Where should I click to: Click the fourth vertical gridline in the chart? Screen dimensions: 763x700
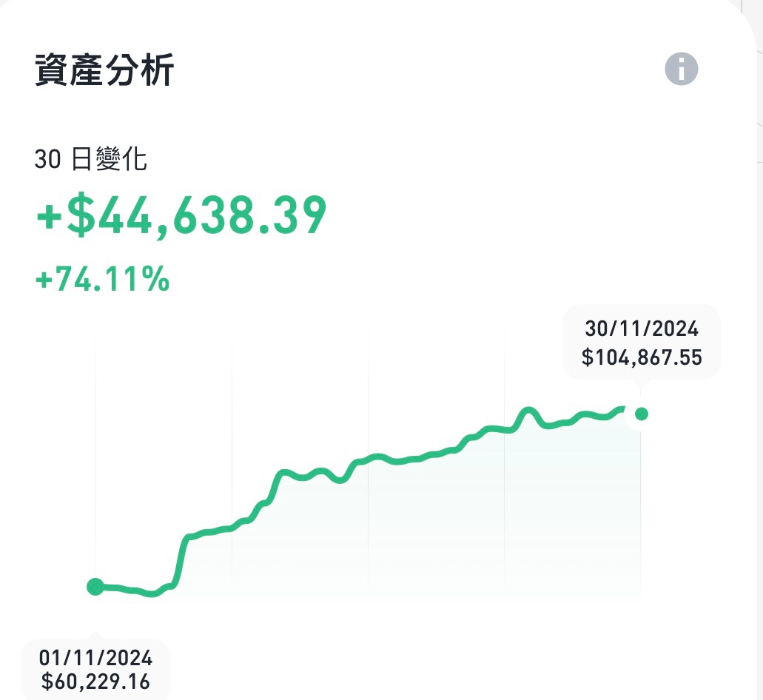point(505,462)
